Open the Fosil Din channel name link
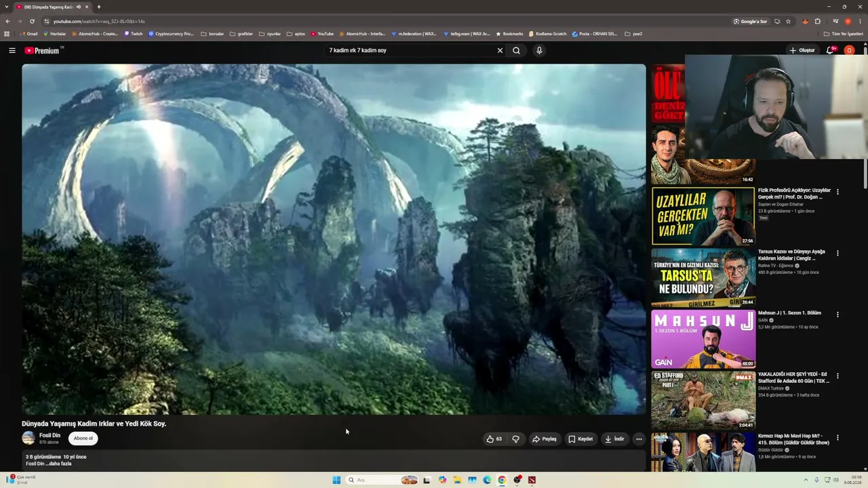Screen dimensions: 868x488 [50, 435]
